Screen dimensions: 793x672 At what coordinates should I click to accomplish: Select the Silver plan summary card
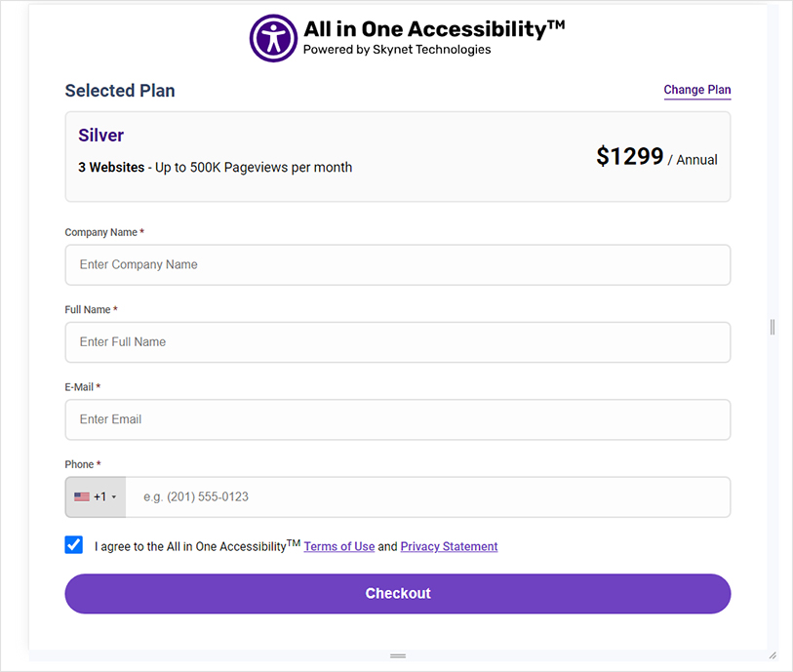(397, 154)
